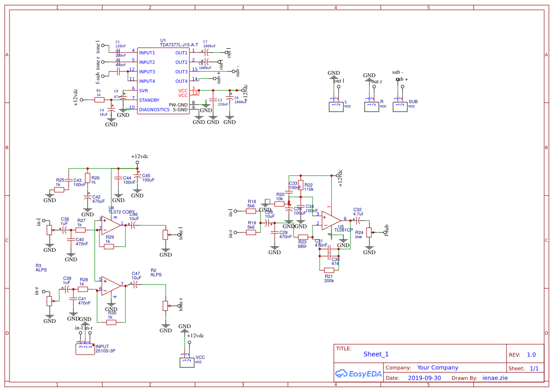554x392 pixels.
Task: Click the R3 ALPS potentiometer label
Action: point(41,267)
